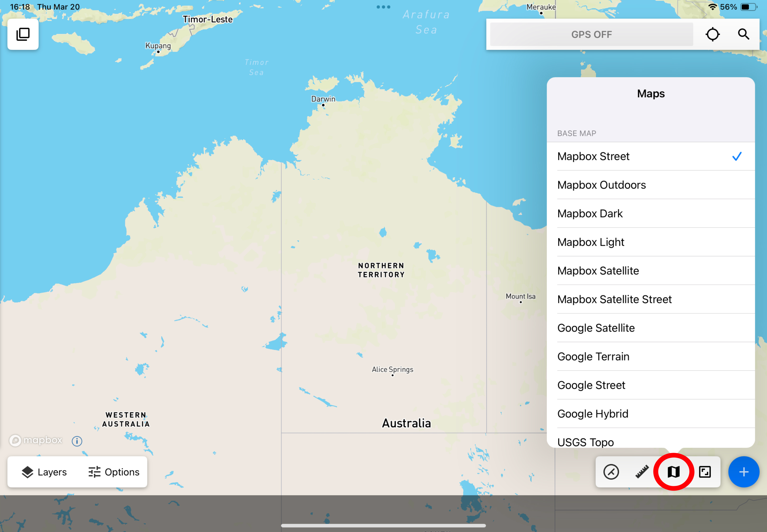Screen dimensions: 767x532
Task: Open the three-dot multitasking menu at top
Action: coord(383,7)
